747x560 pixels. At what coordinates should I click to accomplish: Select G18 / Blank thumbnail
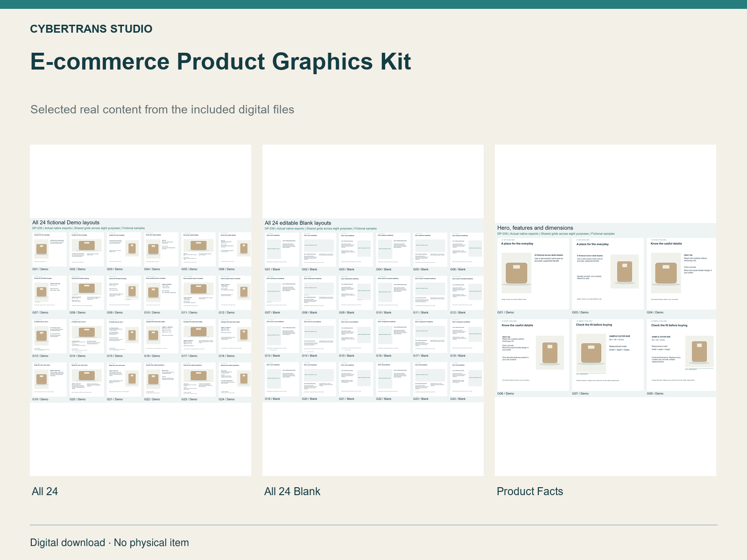pyautogui.click(x=467, y=336)
